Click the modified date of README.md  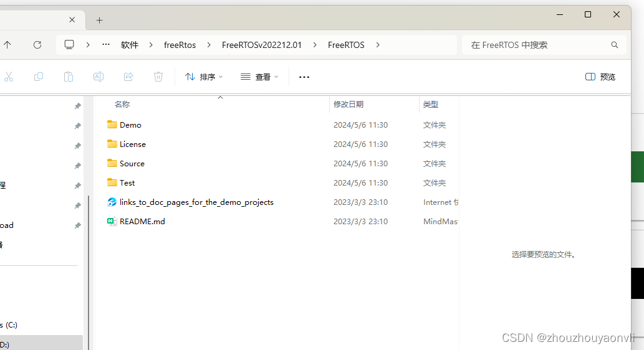(x=360, y=221)
